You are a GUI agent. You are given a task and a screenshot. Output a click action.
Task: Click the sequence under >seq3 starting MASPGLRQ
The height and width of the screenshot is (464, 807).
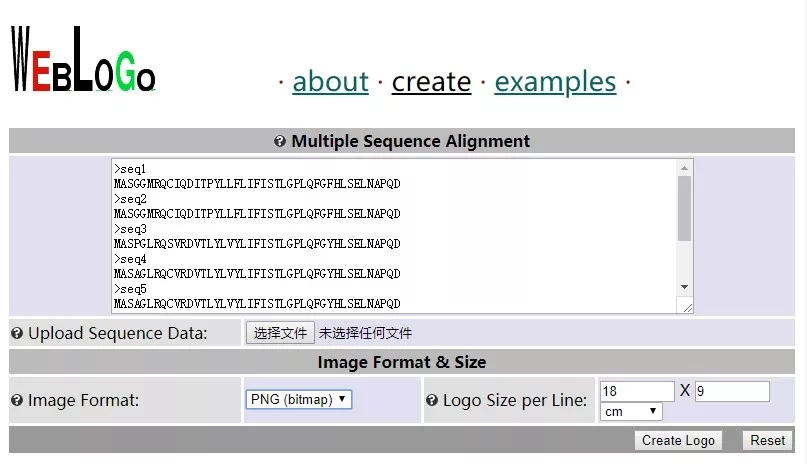(257, 243)
